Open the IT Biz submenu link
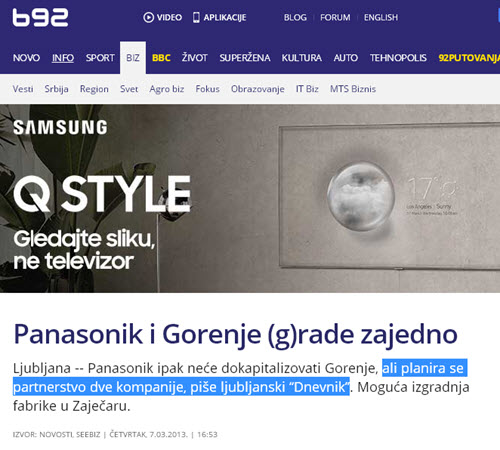This screenshot has width=500, height=450. pos(307,89)
